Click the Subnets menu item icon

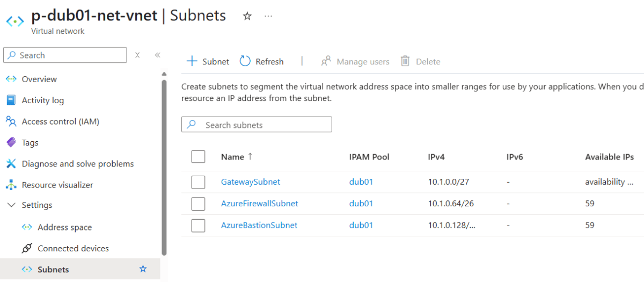click(27, 269)
